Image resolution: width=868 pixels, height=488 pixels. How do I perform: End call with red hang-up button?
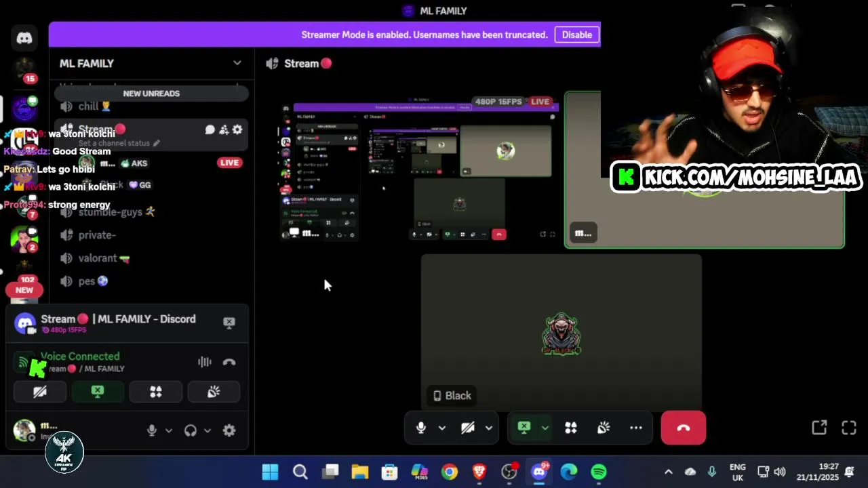tap(684, 428)
